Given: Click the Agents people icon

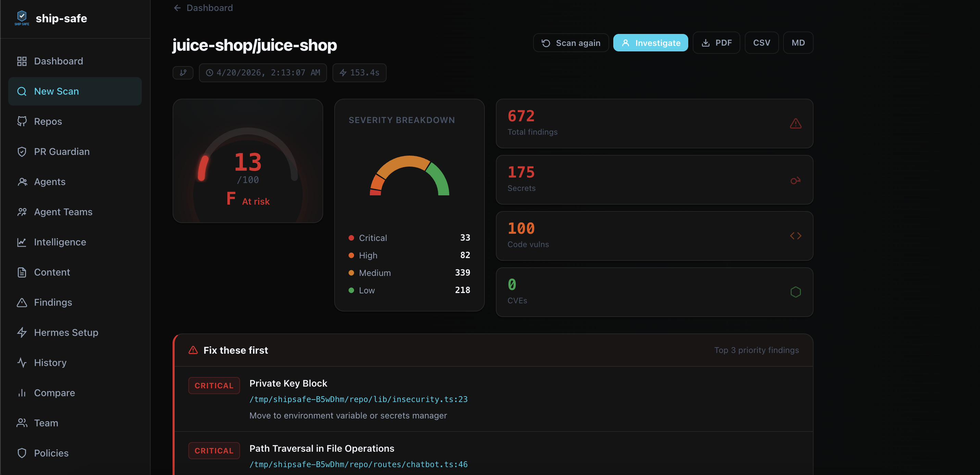Looking at the screenshot, I should click(x=22, y=182).
